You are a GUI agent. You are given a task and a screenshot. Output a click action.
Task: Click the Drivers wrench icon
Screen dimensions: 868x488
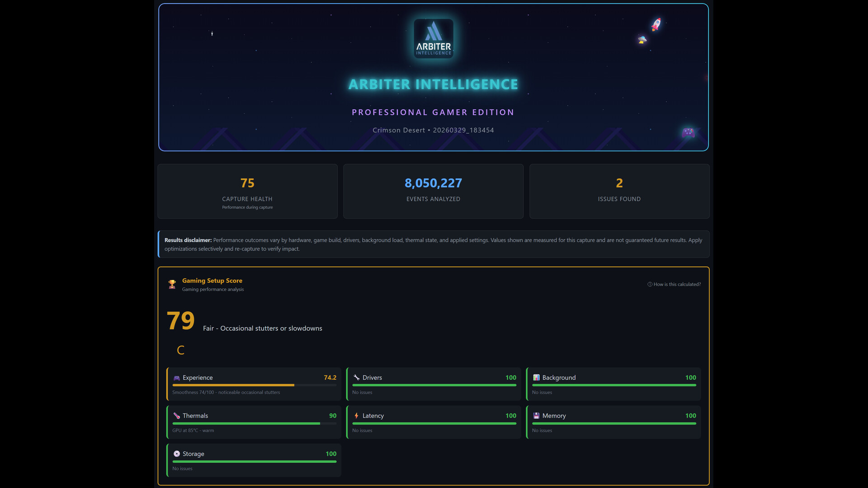356,377
